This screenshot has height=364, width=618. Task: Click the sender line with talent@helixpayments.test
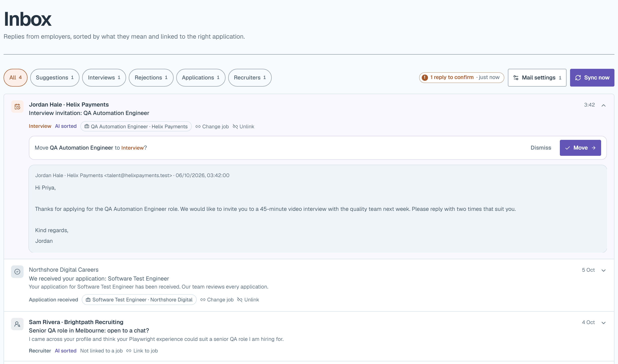[x=132, y=175]
